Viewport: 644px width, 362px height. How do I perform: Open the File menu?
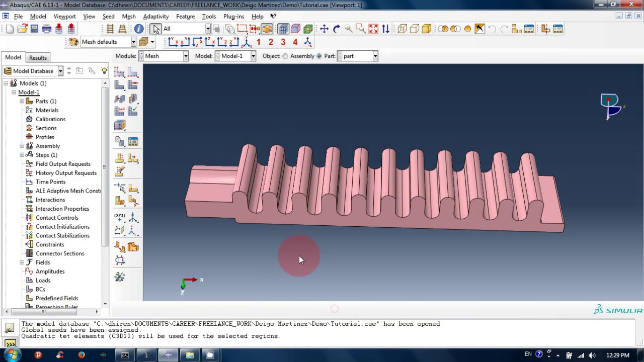tap(18, 17)
